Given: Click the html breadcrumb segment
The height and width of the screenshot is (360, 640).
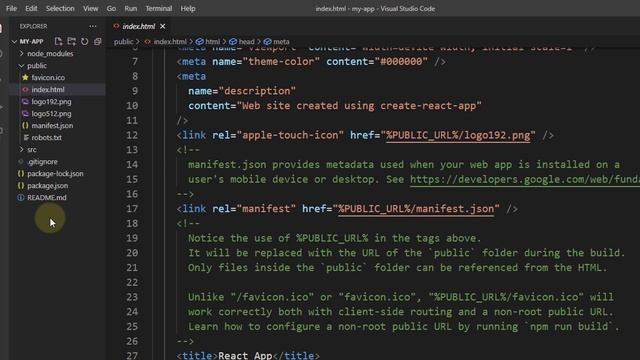Looking at the screenshot, I should 212,42.
